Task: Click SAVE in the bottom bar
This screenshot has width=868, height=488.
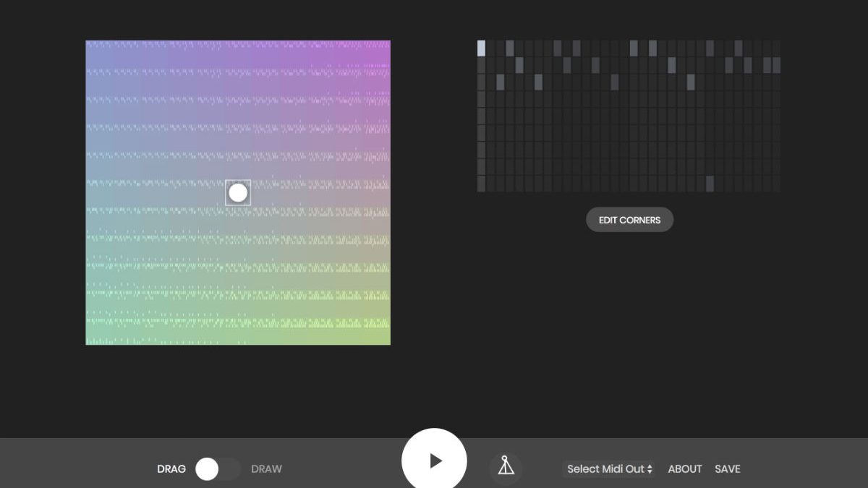Action: coord(727,469)
